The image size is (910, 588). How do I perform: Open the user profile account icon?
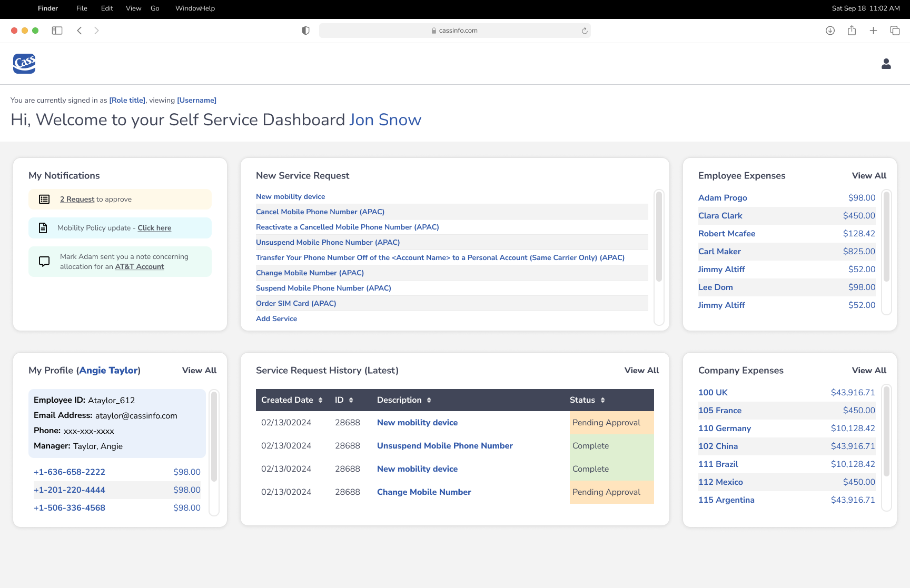[x=886, y=64]
